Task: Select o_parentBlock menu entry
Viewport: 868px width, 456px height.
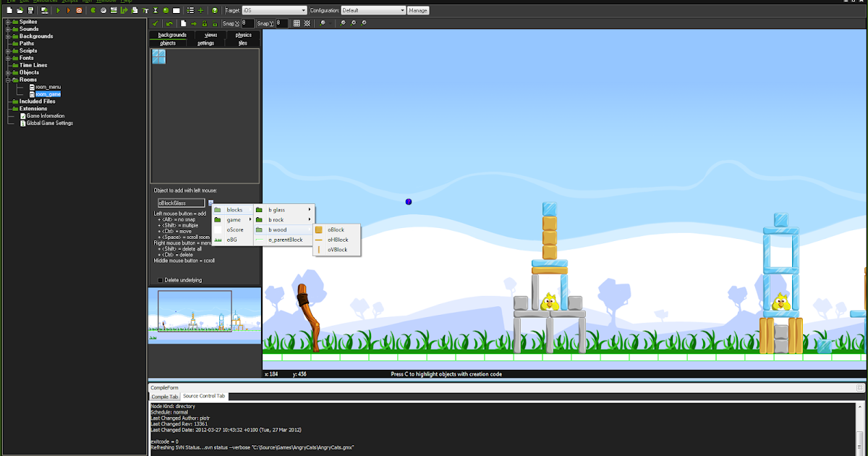Action: tap(284, 240)
